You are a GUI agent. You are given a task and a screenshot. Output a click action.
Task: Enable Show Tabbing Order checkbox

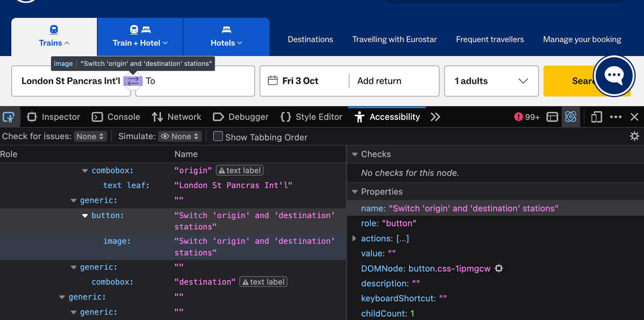pos(218,136)
